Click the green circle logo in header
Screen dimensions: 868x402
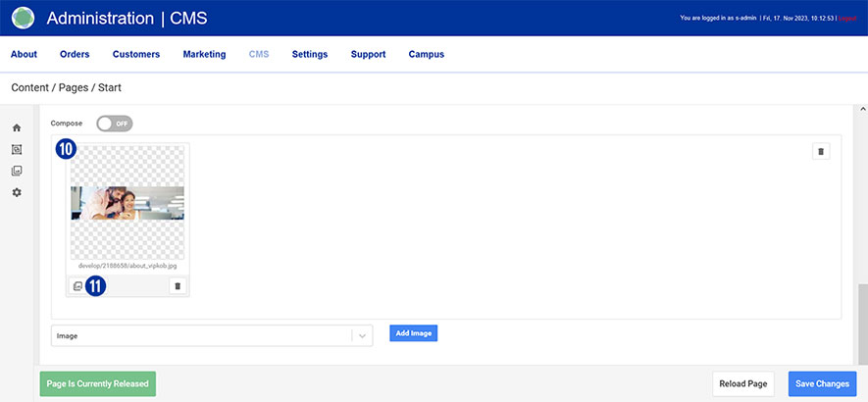click(x=23, y=18)
